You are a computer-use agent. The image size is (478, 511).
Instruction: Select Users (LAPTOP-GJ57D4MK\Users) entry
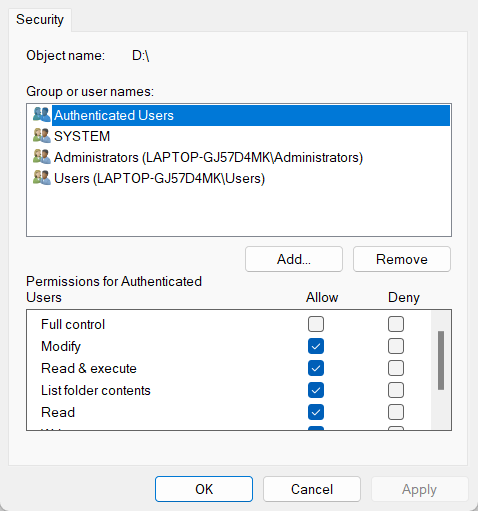159,178
